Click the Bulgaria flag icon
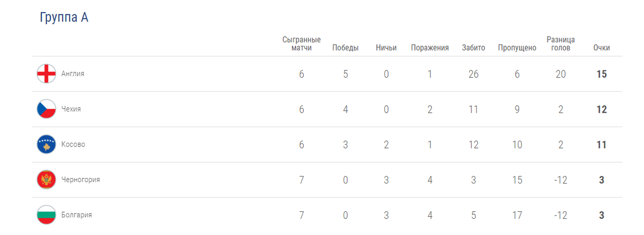Screen dimensions: 644x235 (46, 215)
